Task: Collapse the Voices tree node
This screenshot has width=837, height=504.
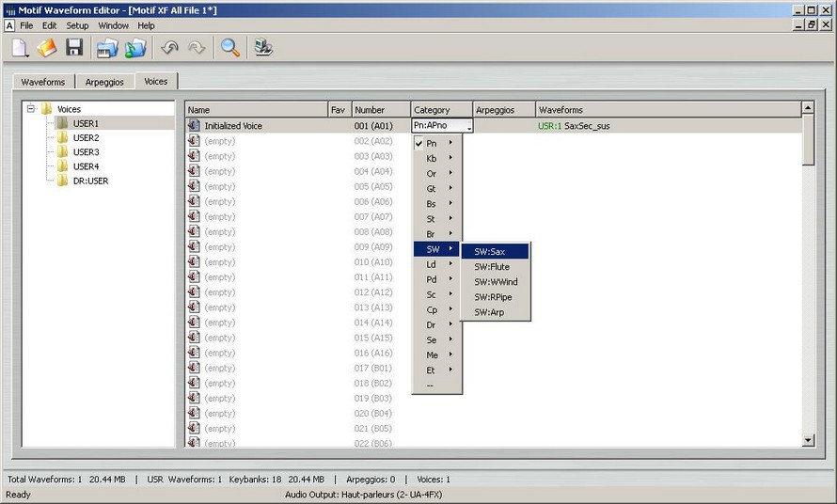Action: click(31, 109)
